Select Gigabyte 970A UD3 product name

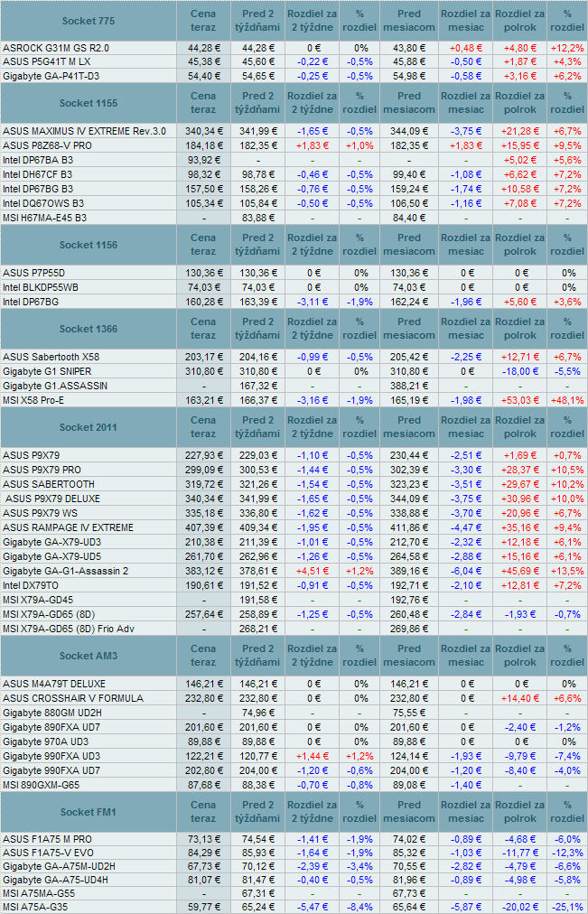click(45, 742)
